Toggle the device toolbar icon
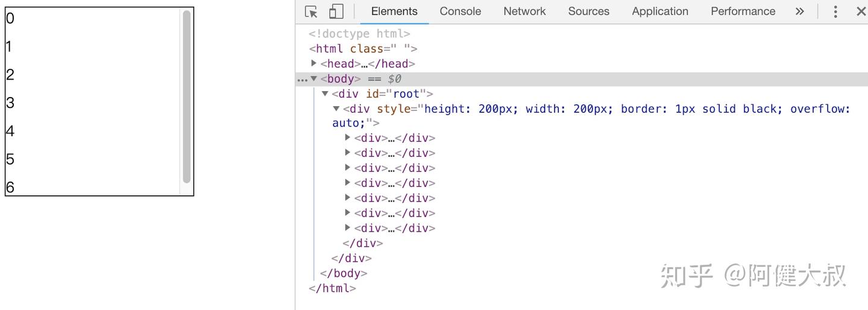 tap(336, 12)
